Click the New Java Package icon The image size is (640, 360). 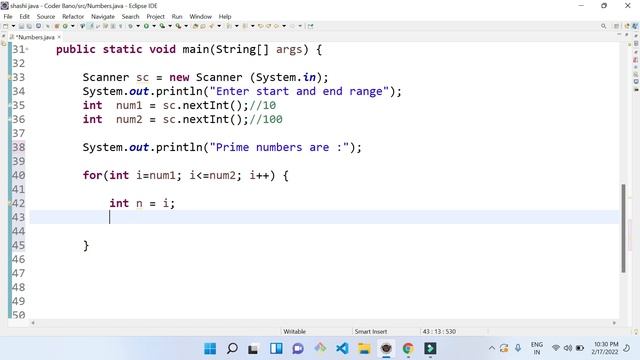57,26
